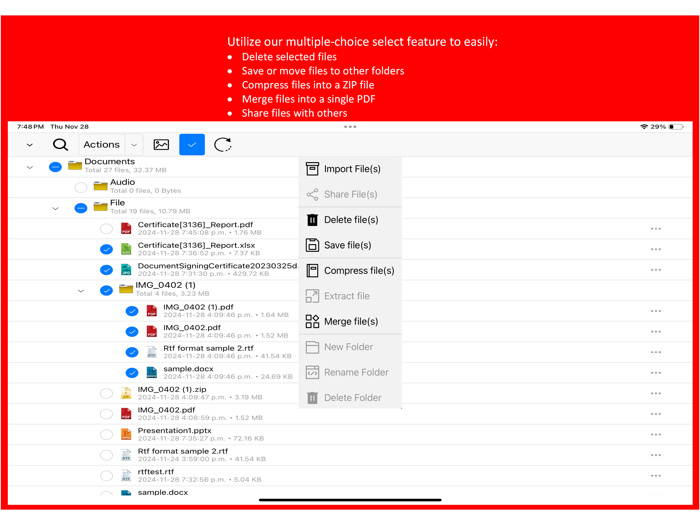700x525 pixels.
Task: Click the Certificate[3136]_Report.pdf file icon
Action: click(126, 229)
